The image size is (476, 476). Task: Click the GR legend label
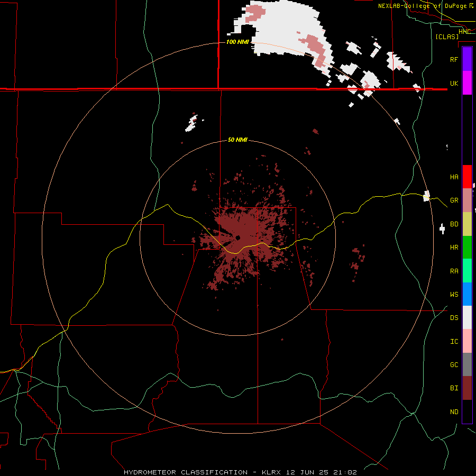(x=454, y=200)
